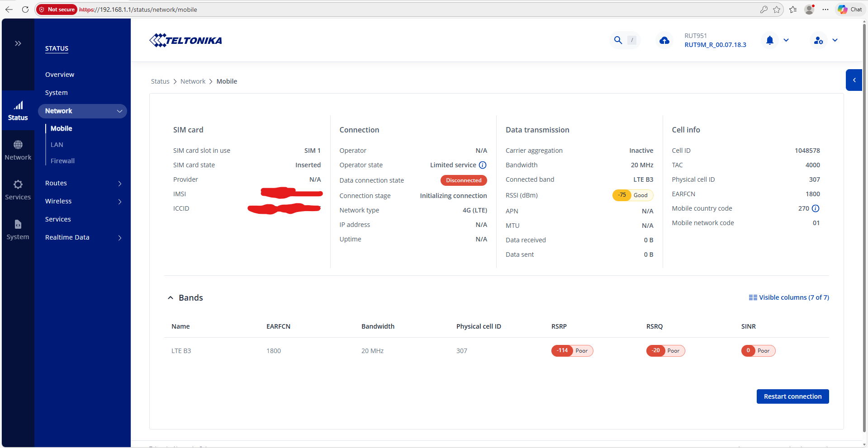
Task: Open the cloud firmware update icon
Action: pos(664,41)
